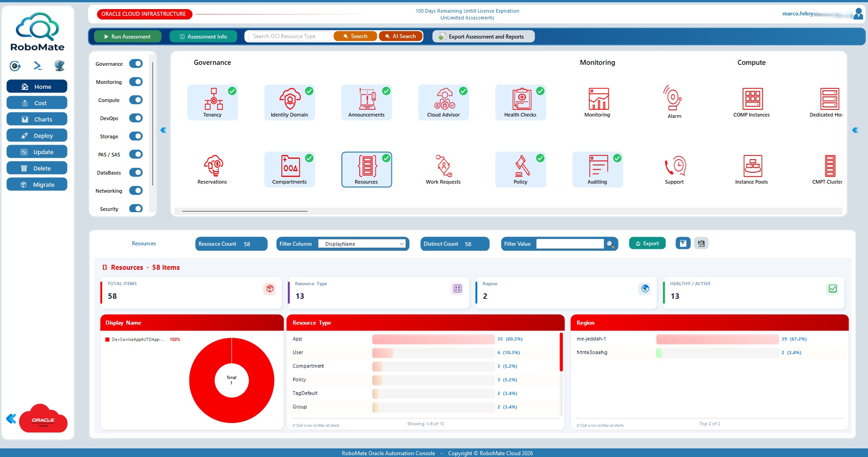Click the red Oracle Cloud logo
Screen dimensions: 868x457
click(43, 418)
